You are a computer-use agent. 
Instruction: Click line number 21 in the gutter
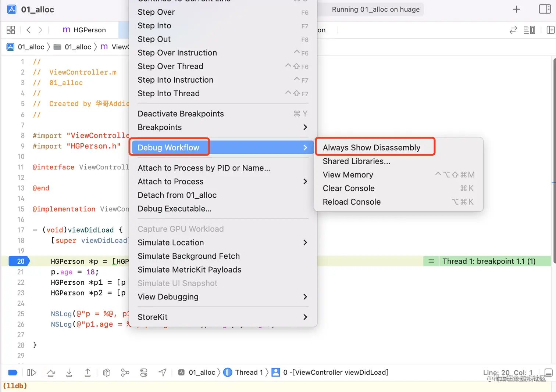click(x=21, y=272)
